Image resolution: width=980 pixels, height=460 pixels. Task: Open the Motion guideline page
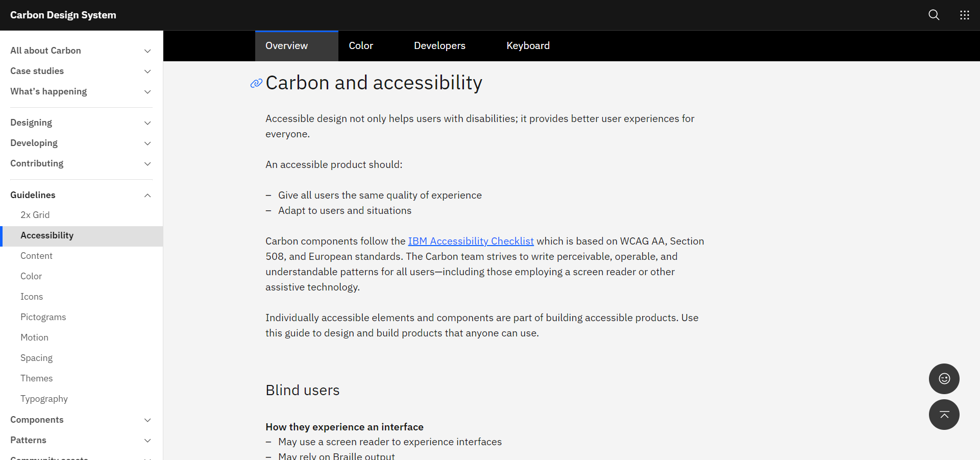[82, 337]
